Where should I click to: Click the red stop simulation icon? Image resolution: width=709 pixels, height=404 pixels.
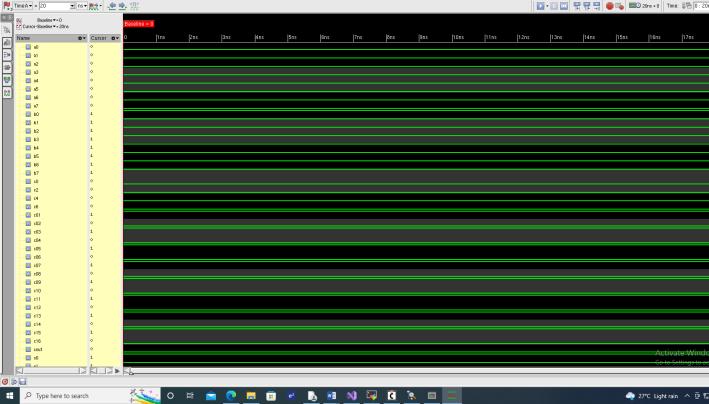(610, 6)
